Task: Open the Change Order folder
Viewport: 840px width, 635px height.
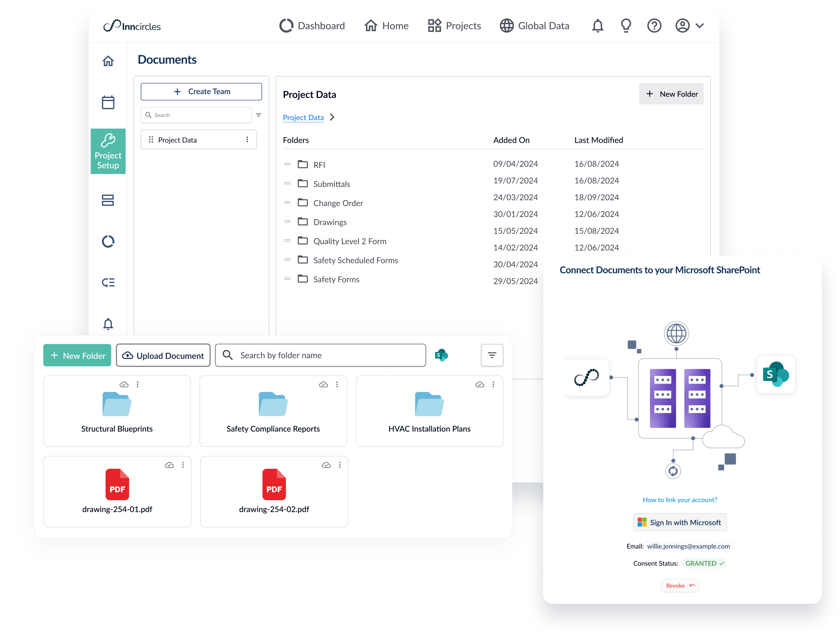Action: click(x=338, y=203)
